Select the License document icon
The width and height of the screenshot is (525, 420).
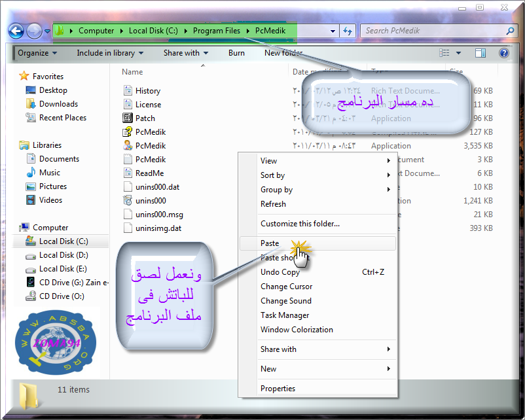click(x=128, y=104)
